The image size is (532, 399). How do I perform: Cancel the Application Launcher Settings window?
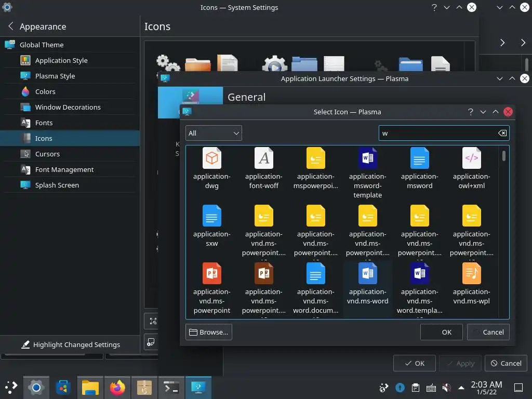tap(506, 363)
